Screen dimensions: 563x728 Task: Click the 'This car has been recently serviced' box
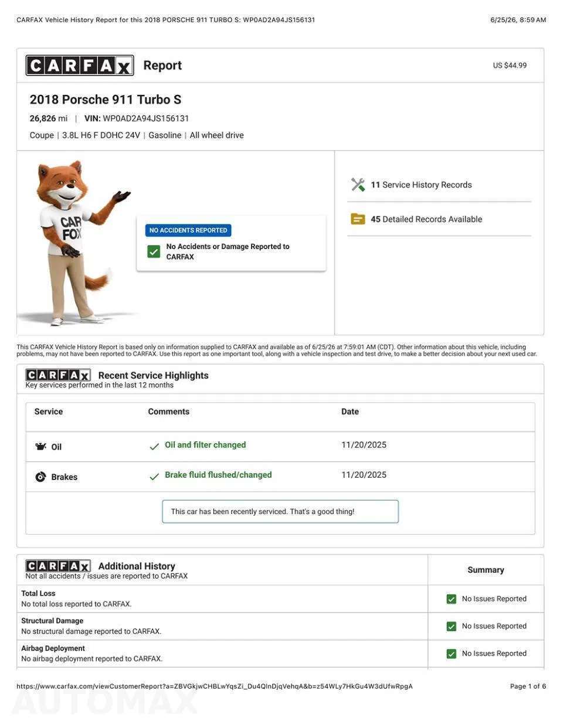coord(280,511)
